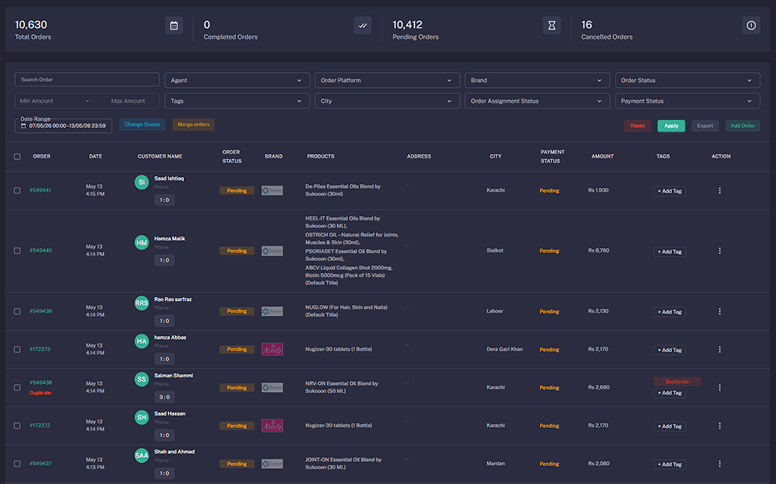Screen dimensions: 776x484
Task: Open the Order Assignment Status dropdown
Action: 537,101
